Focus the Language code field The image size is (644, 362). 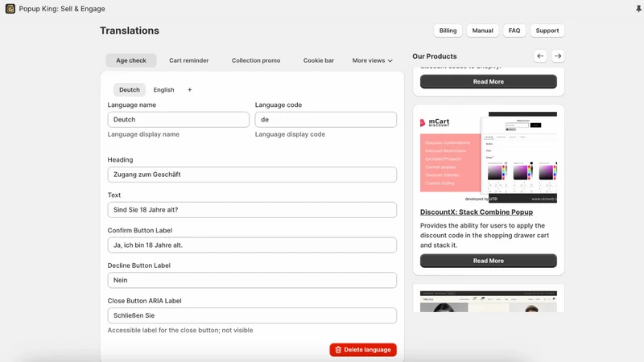326,119
